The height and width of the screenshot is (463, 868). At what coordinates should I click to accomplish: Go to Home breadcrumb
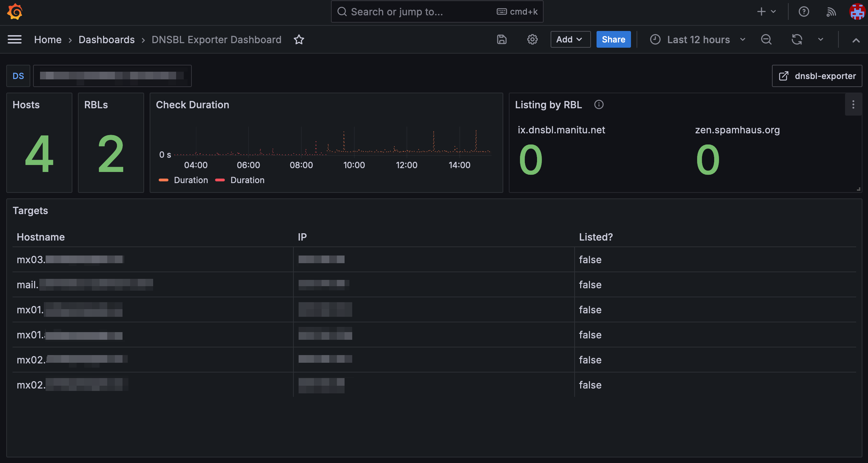(x=48, y=40)
